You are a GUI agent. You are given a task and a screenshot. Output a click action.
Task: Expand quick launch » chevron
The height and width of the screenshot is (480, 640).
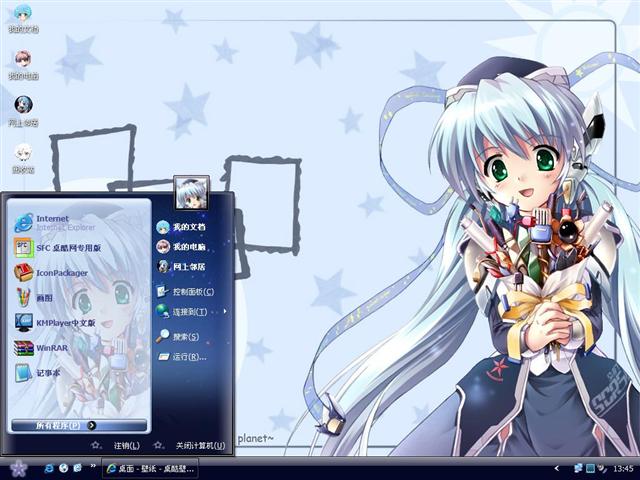93,466
